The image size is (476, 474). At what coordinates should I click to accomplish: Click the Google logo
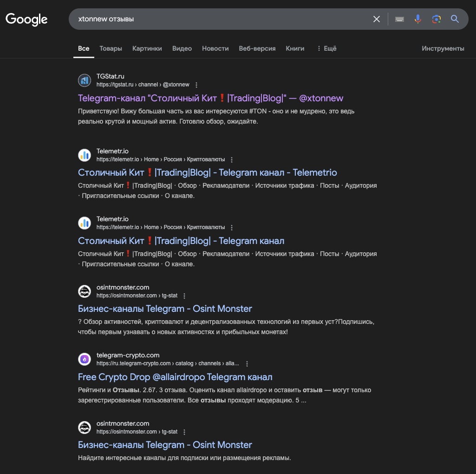click(26, 20)
